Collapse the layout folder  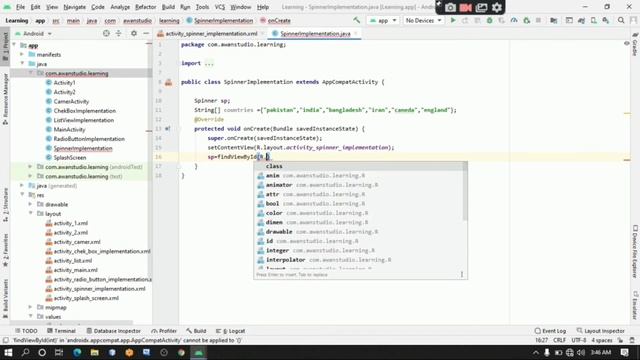coord(31,213)
